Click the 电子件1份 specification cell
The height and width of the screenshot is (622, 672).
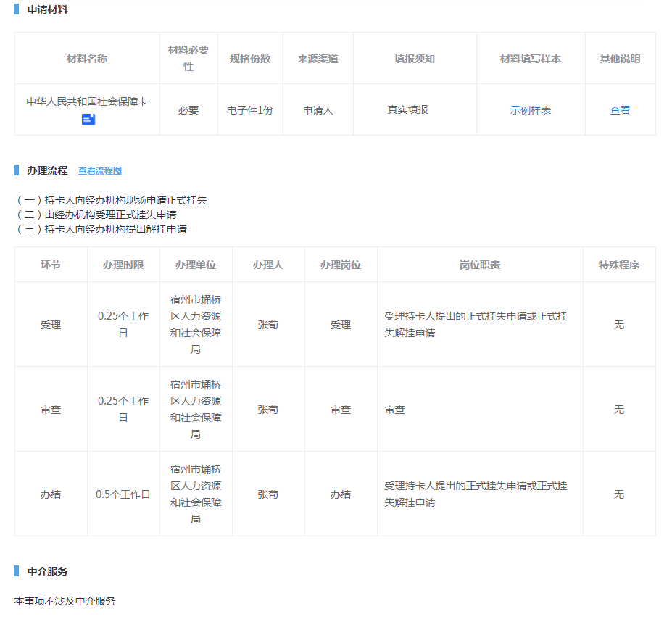249,110
